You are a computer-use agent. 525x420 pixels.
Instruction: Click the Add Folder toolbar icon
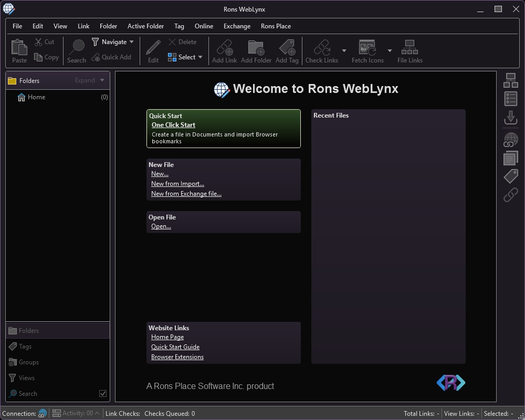coord(256,47)
